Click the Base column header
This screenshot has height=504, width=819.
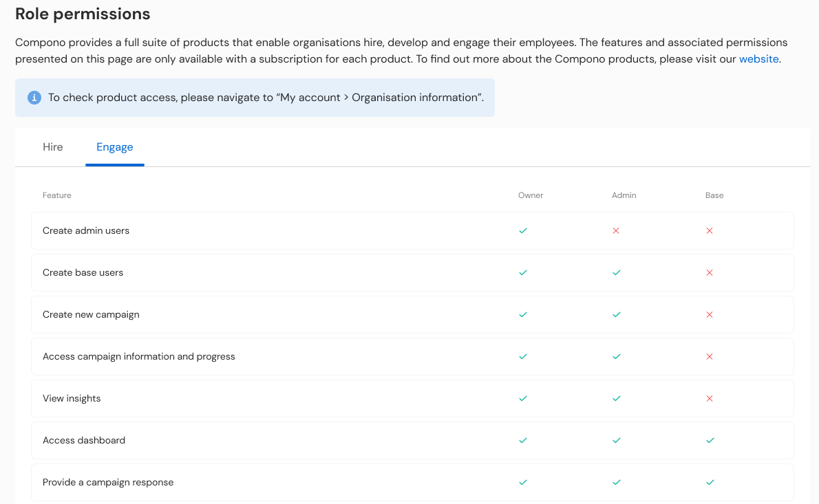point(714,195)
